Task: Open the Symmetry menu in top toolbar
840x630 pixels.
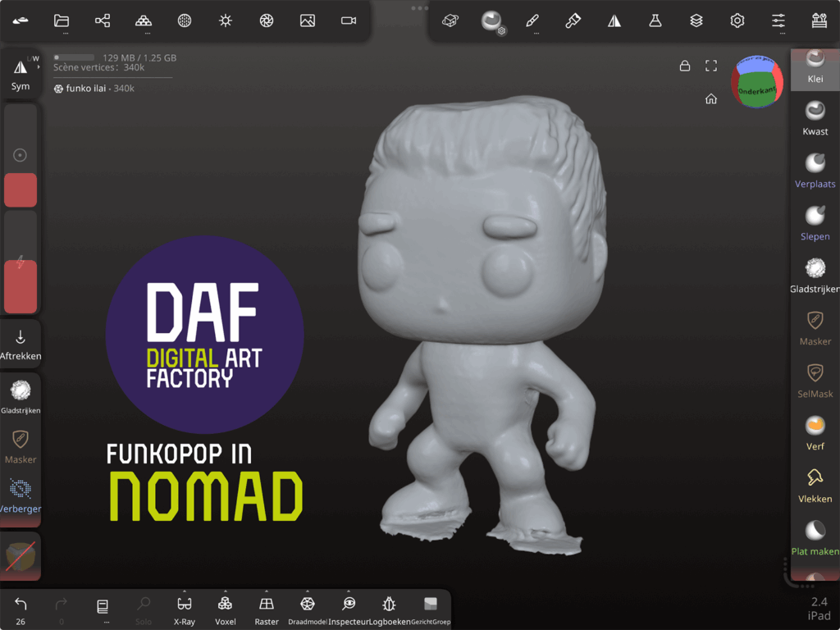Action: [614, 21]
